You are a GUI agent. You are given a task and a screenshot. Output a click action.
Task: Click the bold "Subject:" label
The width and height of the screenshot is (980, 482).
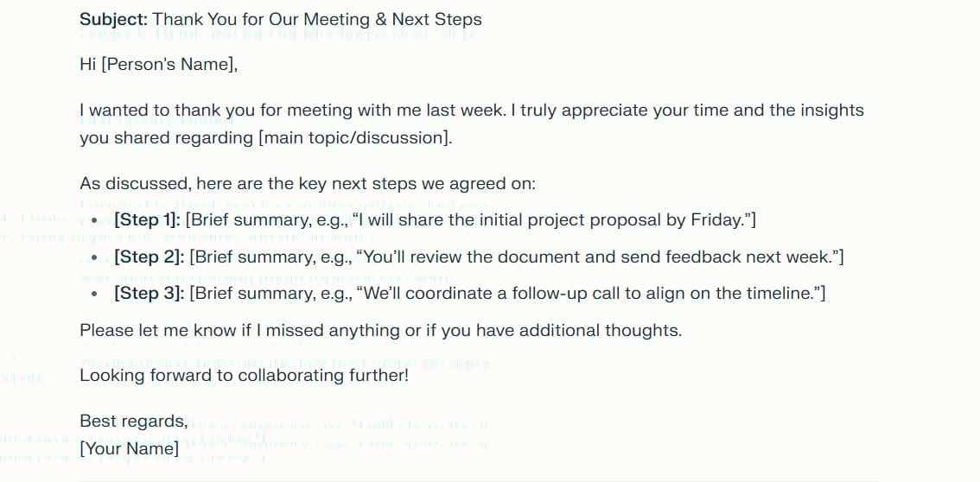(113, 19)
